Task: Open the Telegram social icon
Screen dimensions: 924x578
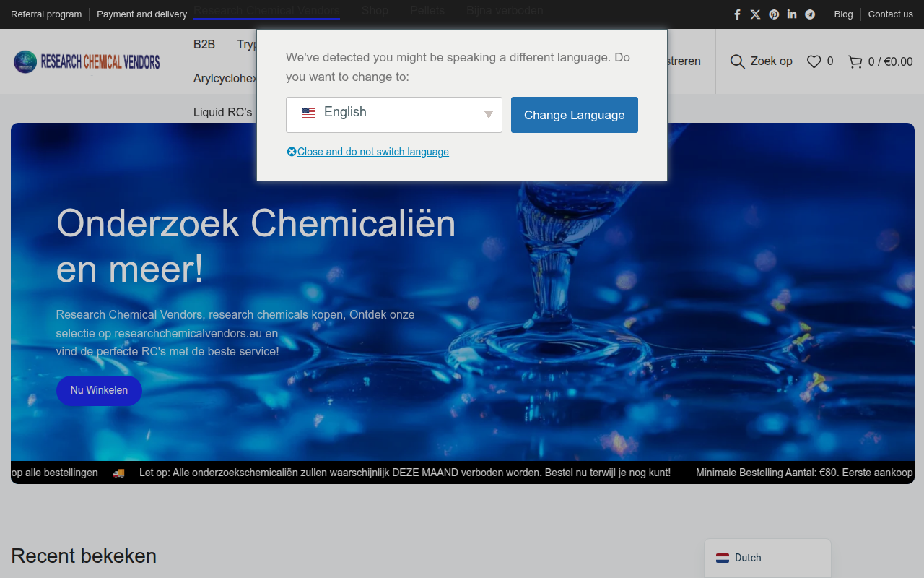Action: (x=810, y=14)
